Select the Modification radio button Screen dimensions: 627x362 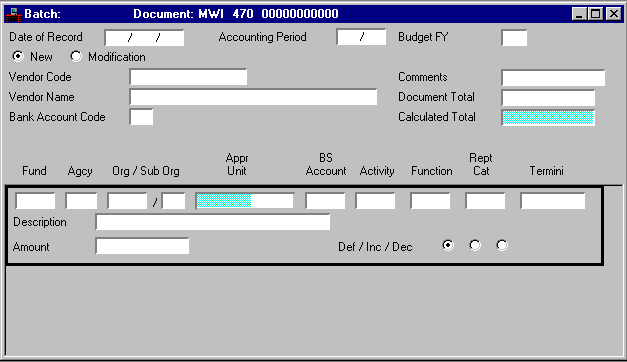click(x=76, y=56)
